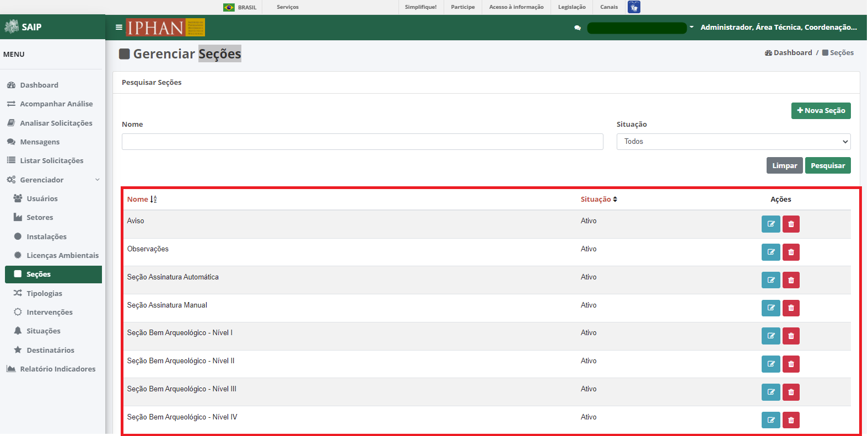868x436 pixels.
Task: Delete Seção Bem Arqueológico - Nível I
Action: tap(791, 336)
